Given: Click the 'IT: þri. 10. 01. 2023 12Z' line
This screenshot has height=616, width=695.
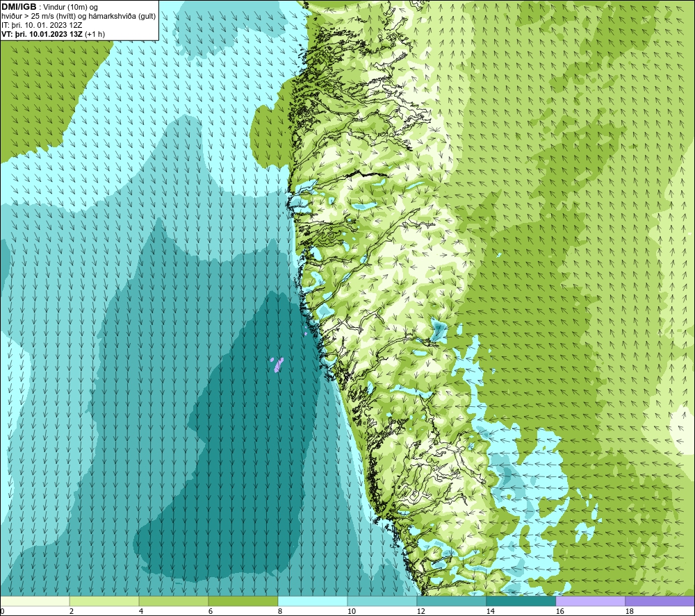Looking at the screenshot, I should point(42,25).
